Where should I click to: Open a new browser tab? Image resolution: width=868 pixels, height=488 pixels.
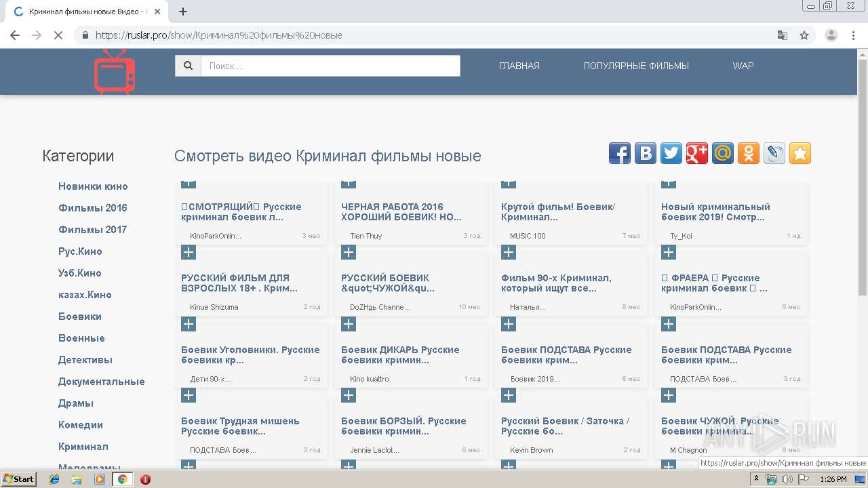point(183,12)
